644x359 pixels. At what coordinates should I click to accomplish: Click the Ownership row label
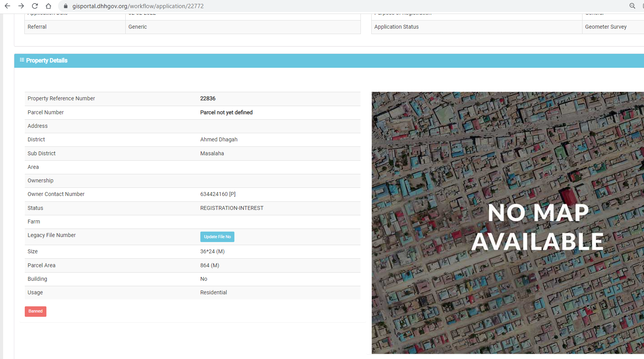pyautogui.click(x=41, y=180)
